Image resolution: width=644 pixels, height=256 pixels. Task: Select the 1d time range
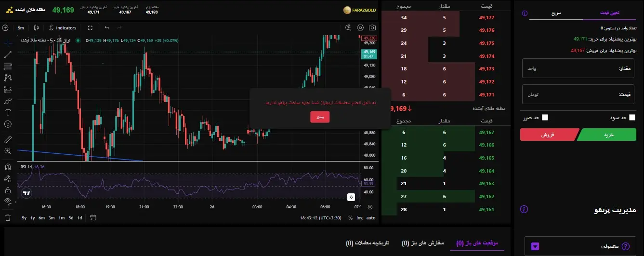click(x=80, y=218)
